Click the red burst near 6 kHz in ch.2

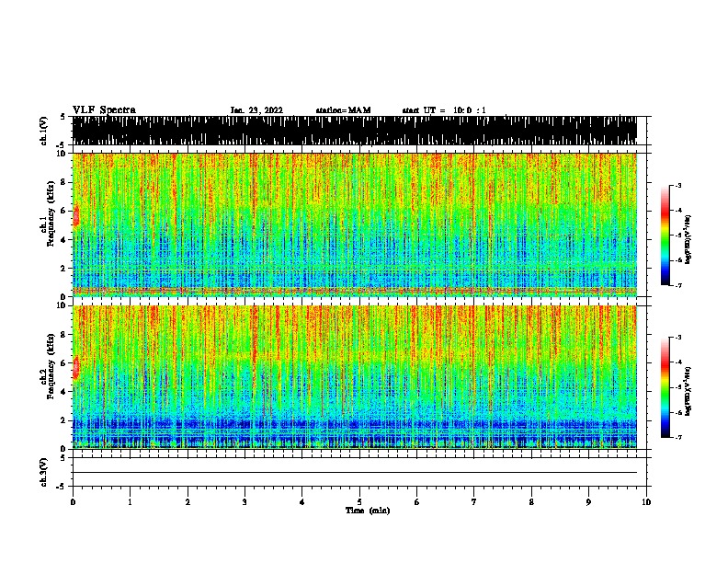pos(75,368)
